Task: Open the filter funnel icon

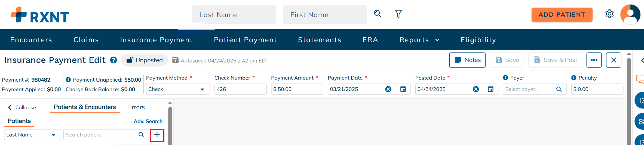Action: point(398,14)
